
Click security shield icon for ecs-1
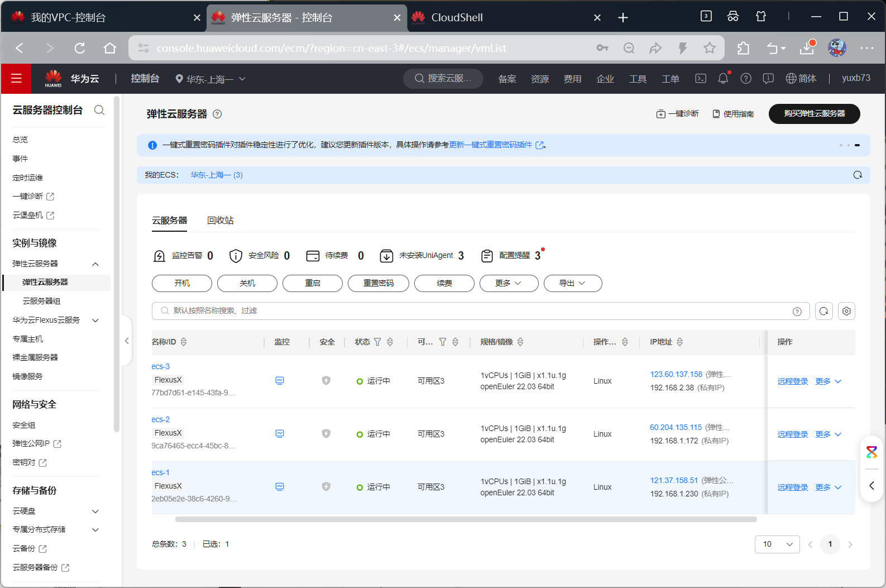point(326,487)
